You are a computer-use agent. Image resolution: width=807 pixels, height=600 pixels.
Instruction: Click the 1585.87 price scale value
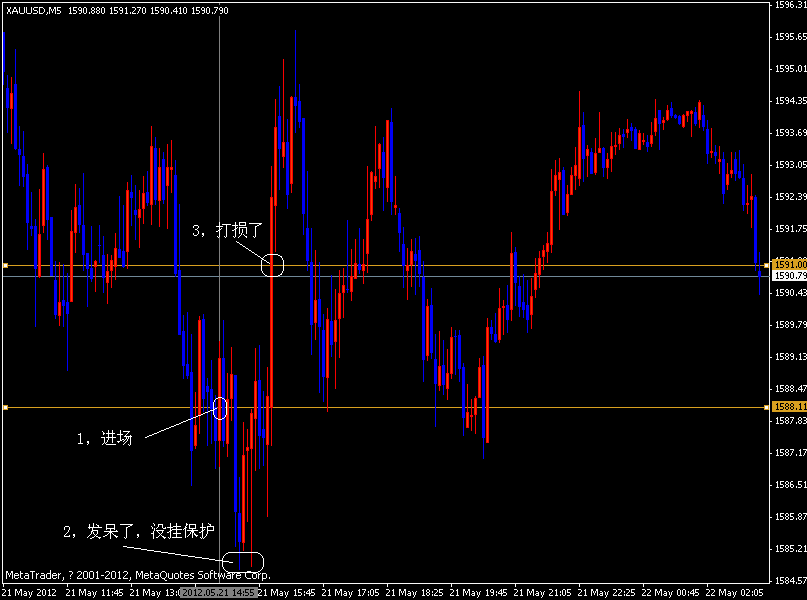(791, 517)
